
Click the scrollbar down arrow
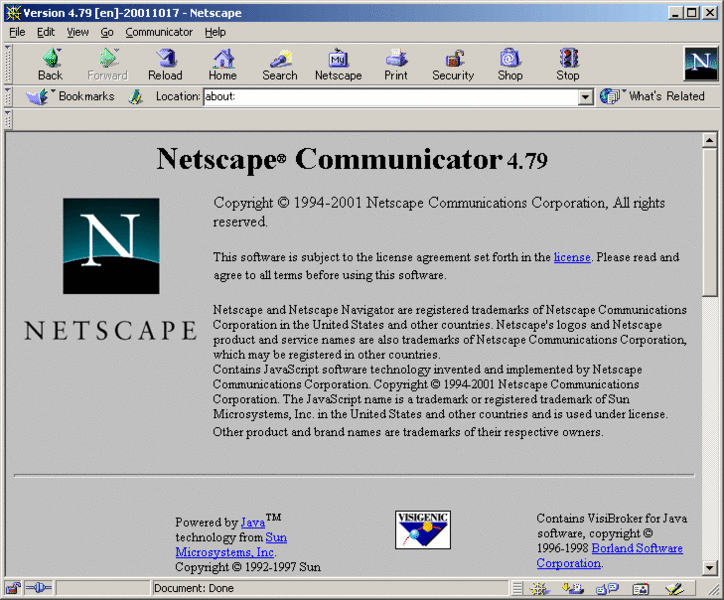pos(710,568)
